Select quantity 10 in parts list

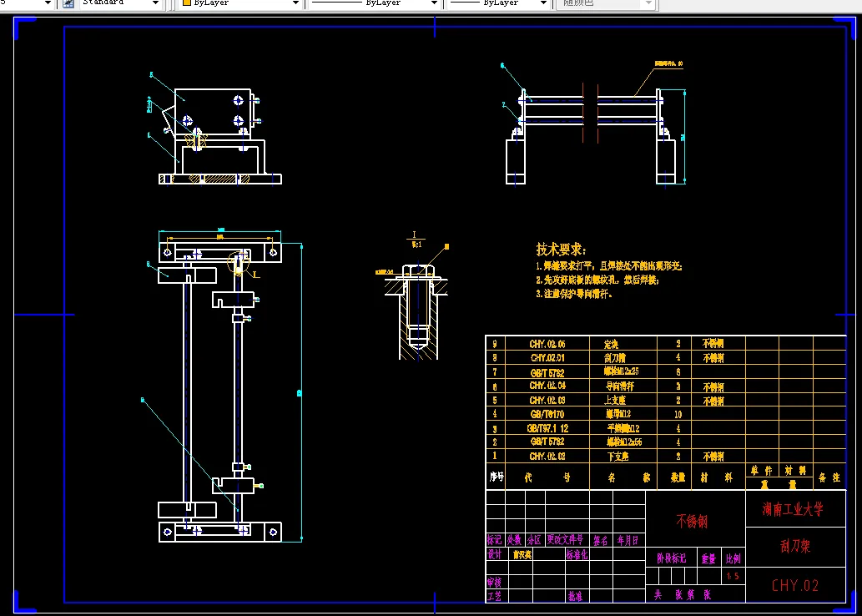point(678,415)
